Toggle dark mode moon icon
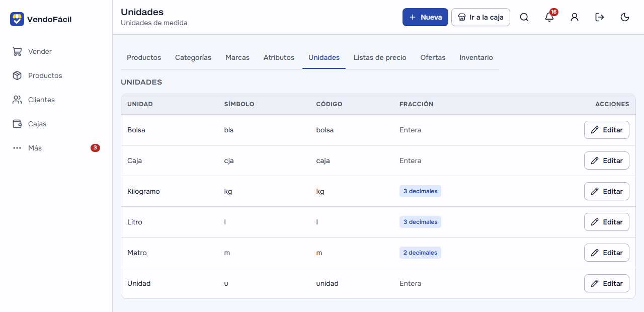 click(625, 17)
